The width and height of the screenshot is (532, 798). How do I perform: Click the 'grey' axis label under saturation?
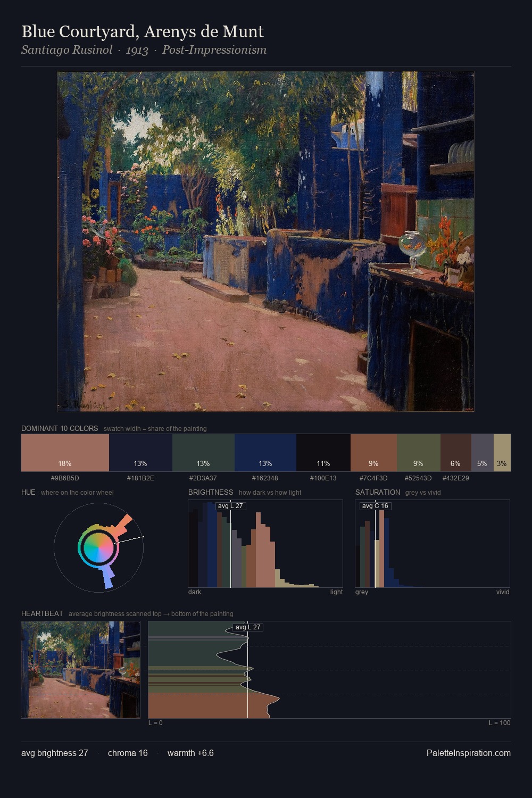point(362,592)
